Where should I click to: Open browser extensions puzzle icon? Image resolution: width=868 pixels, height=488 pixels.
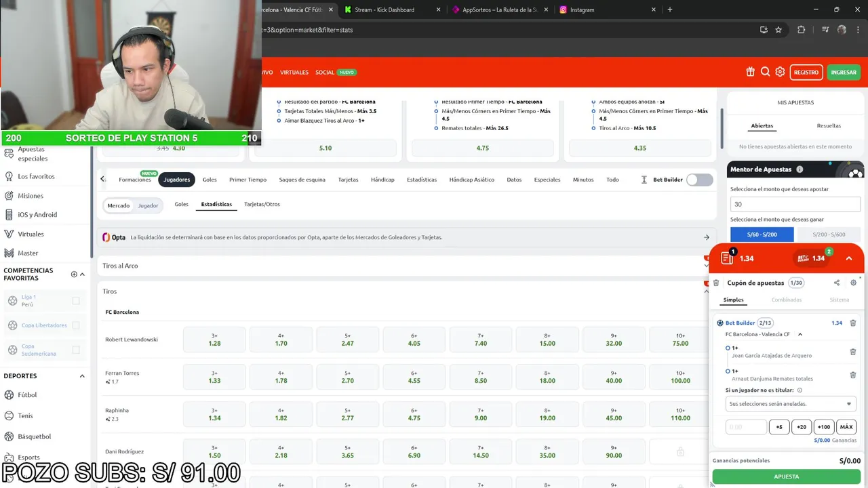(x=801, y=30)
